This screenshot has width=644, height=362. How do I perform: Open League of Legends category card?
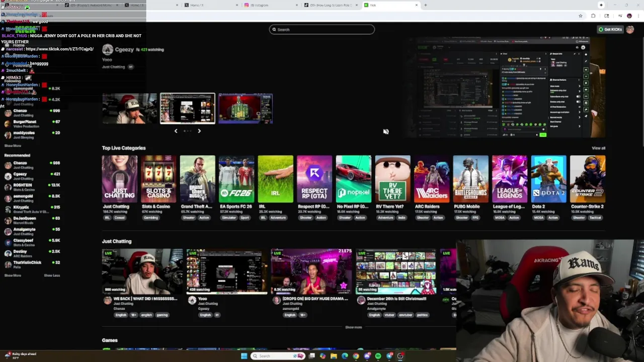510,179
